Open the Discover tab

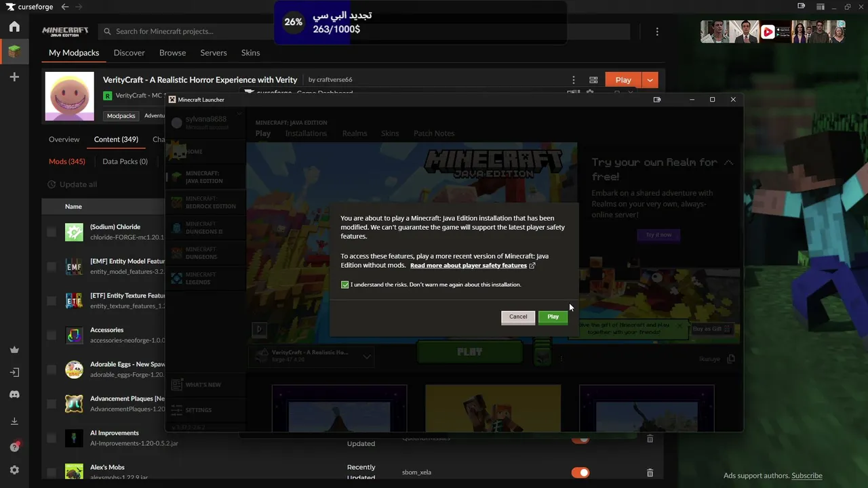coord(130,53)
